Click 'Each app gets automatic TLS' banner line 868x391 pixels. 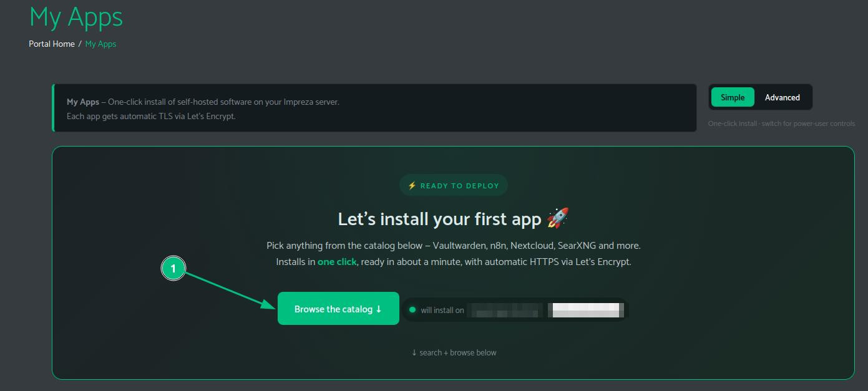point(151,116)
